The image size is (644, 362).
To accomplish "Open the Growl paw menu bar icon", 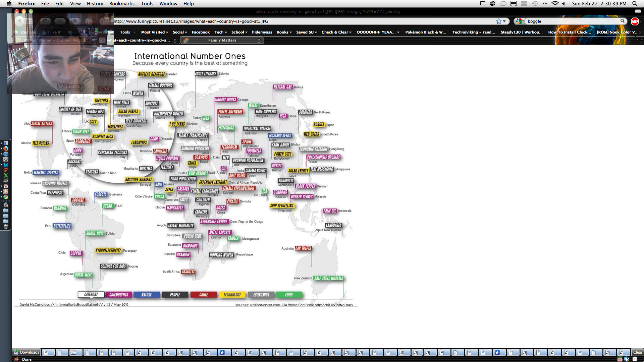I will [493, 4].
